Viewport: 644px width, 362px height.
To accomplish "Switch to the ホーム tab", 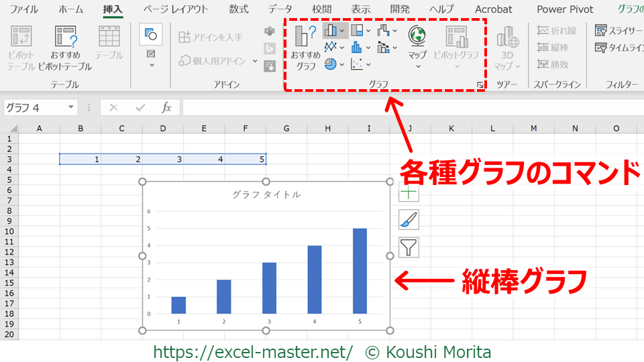I will pyautogui.click(x=70, y=9).
